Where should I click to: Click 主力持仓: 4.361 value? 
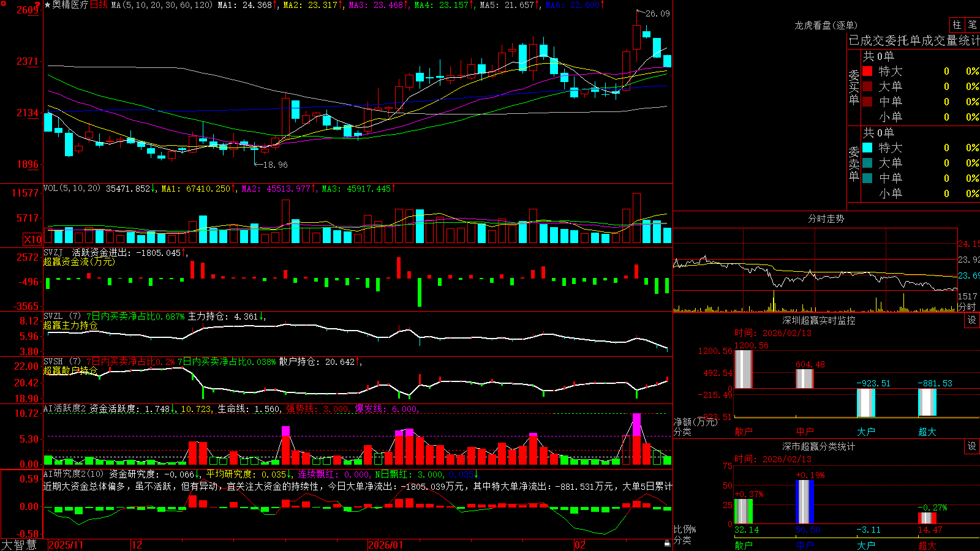226,317
